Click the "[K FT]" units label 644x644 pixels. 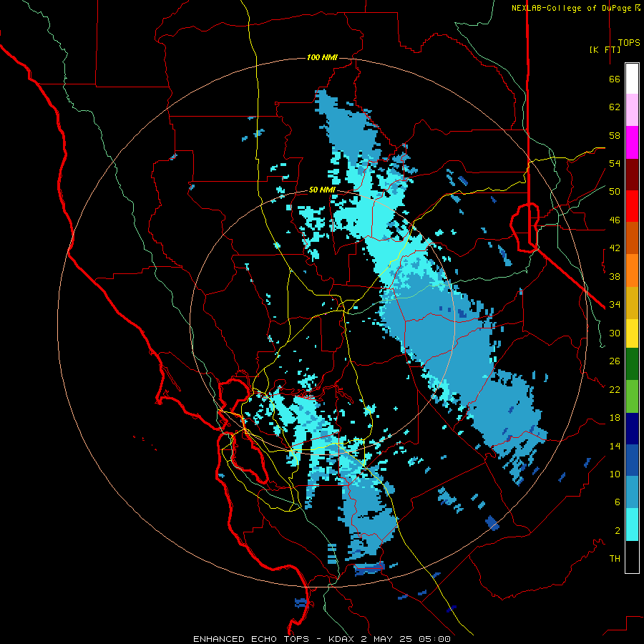point(605,50)
